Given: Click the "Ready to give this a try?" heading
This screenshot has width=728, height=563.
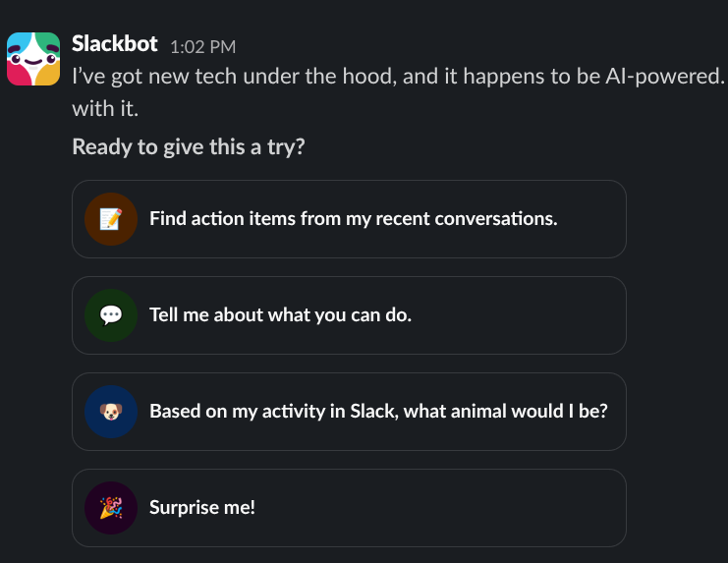Looking at the screenshot, I should [x=189, y=147].
